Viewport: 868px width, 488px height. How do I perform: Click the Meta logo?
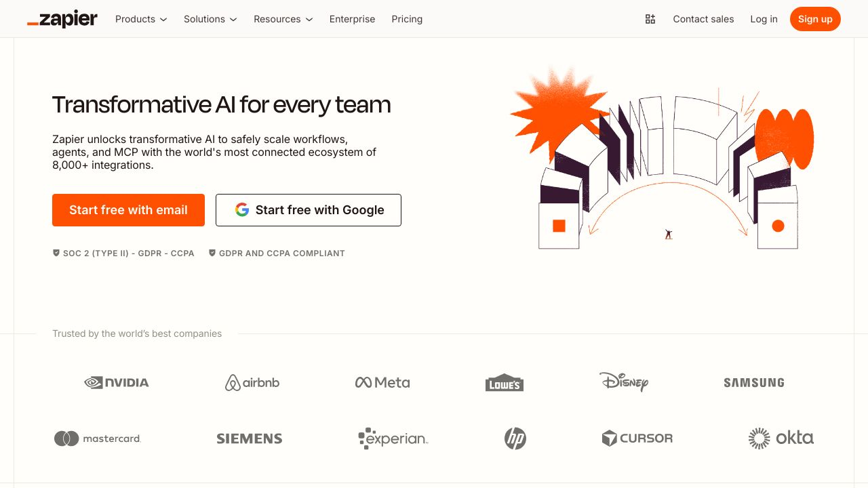(x=382, y=382)
